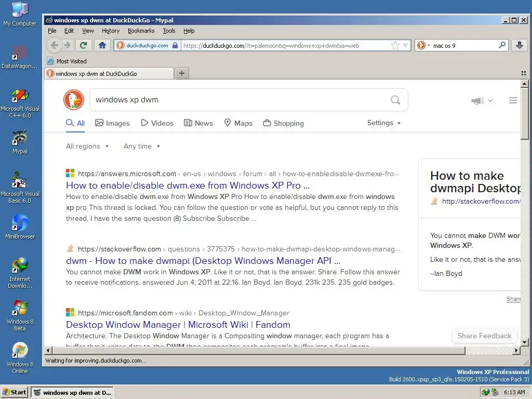Switch to the Shopping tab
Viewport: 532px width, 399px height.
(283, 123)
